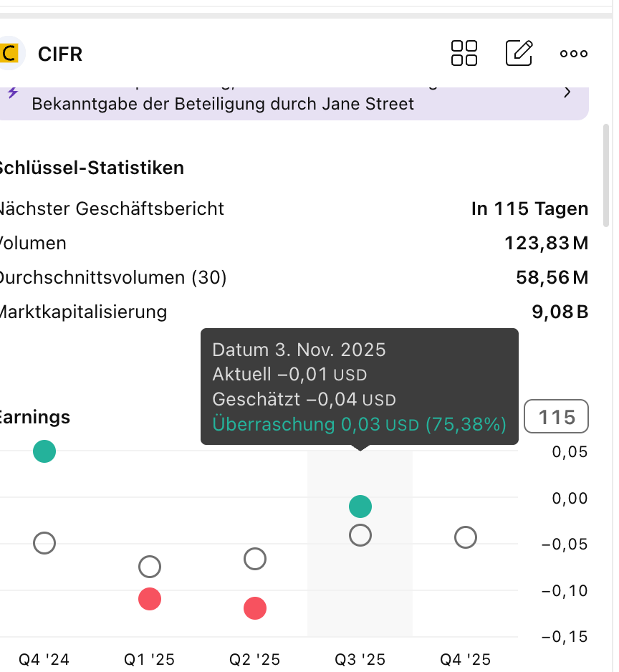Select the Schlüssel-Statistiken heading
The height and width of the screenshot is (672, 619).
[90, 168]
